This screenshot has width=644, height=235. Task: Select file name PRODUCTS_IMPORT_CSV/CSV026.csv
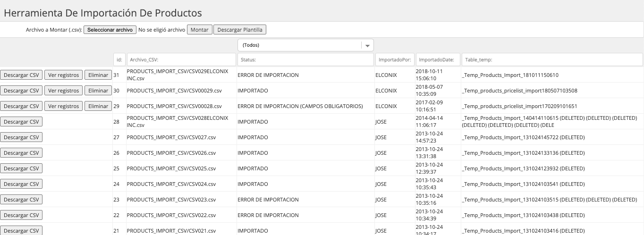coord(171,153)
